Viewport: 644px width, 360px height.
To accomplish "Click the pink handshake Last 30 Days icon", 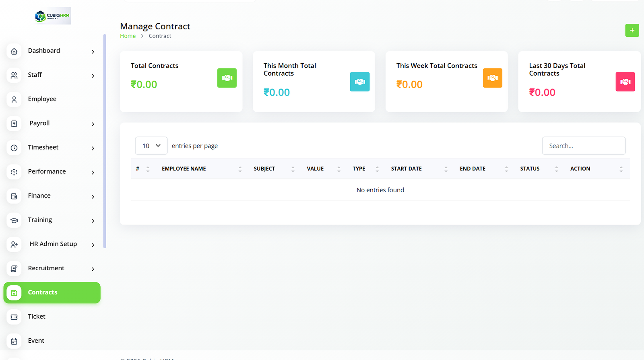I will (x=625, y=82).
